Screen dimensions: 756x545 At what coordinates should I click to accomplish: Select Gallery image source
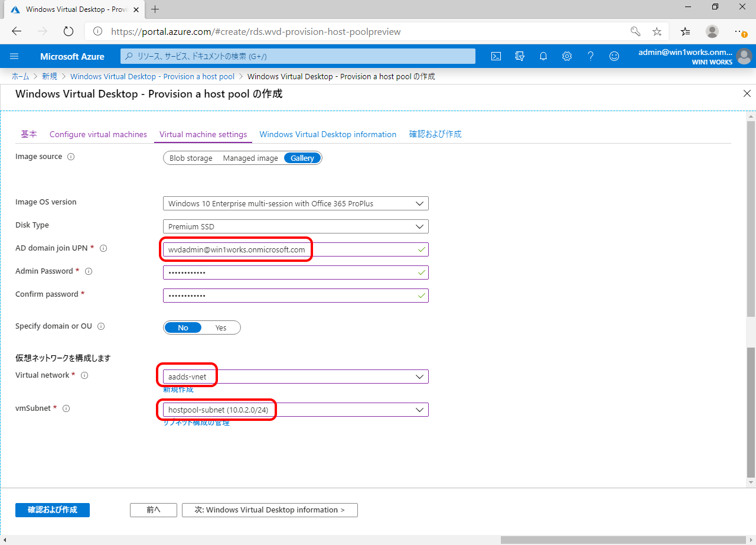click(x=302, y=158)
